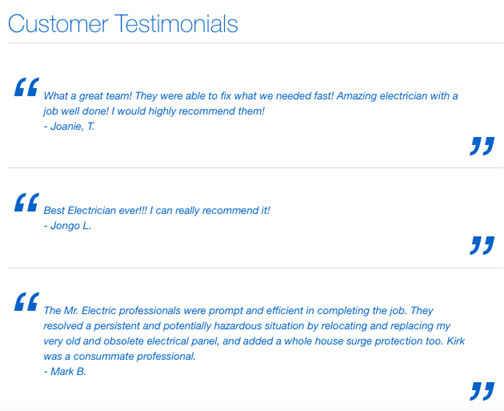This screenshot has height=411, width=504.
Task: Click divider between Joanie and Jongo testimonials
Action: click(x=255, y=168)
